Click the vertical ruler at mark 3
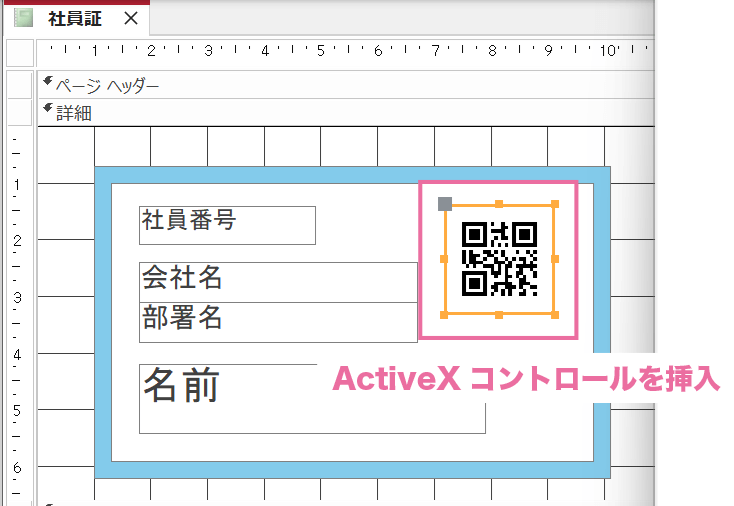734x506 pixels. coord(17,297)
